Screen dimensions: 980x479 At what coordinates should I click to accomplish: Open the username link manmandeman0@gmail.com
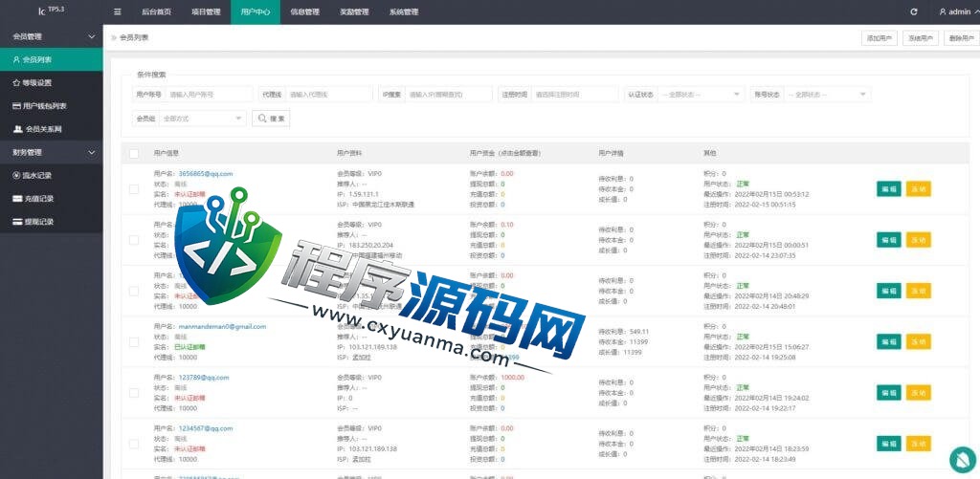coord(222,327)
